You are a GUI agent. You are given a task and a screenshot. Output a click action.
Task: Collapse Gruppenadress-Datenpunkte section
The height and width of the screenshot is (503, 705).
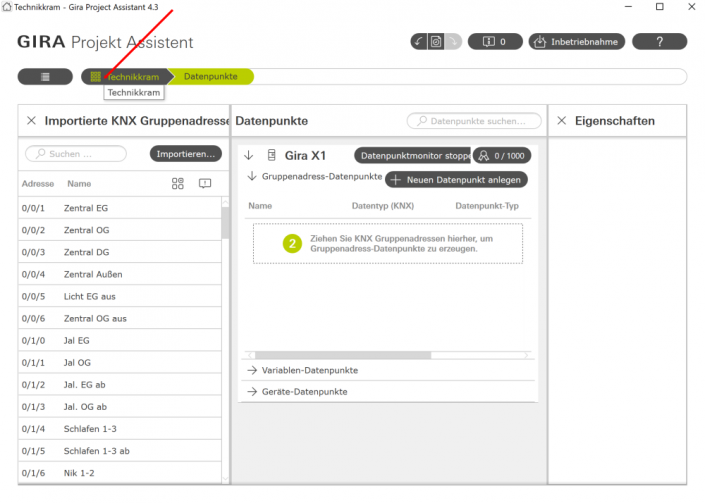coord(252,176)
